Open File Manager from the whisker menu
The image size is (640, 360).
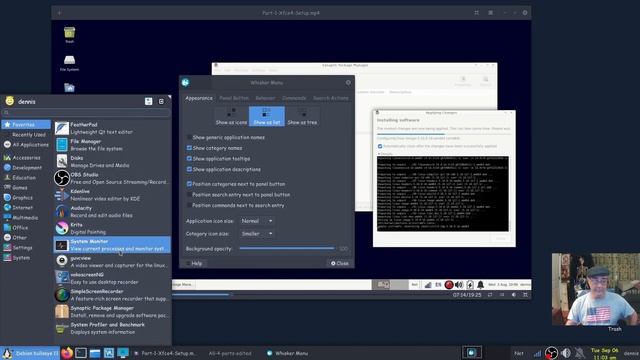(112, 145)
